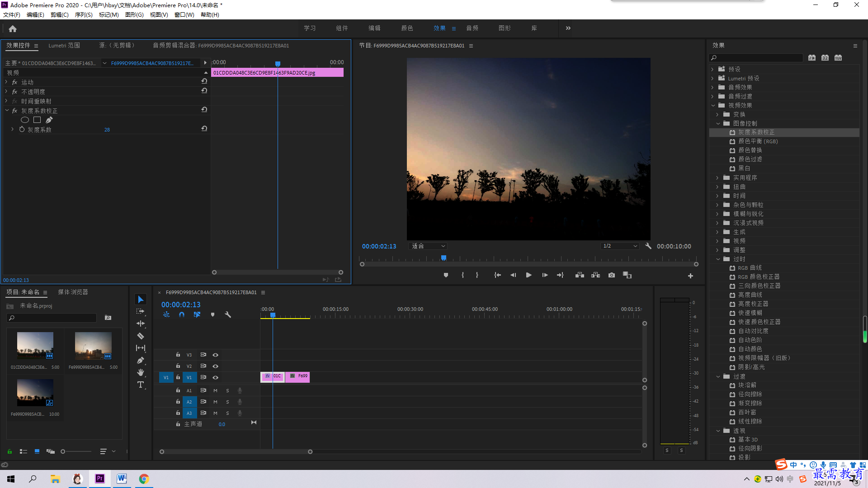Click Mark Out button
868x488 pixels.
[x=477, y=275]
